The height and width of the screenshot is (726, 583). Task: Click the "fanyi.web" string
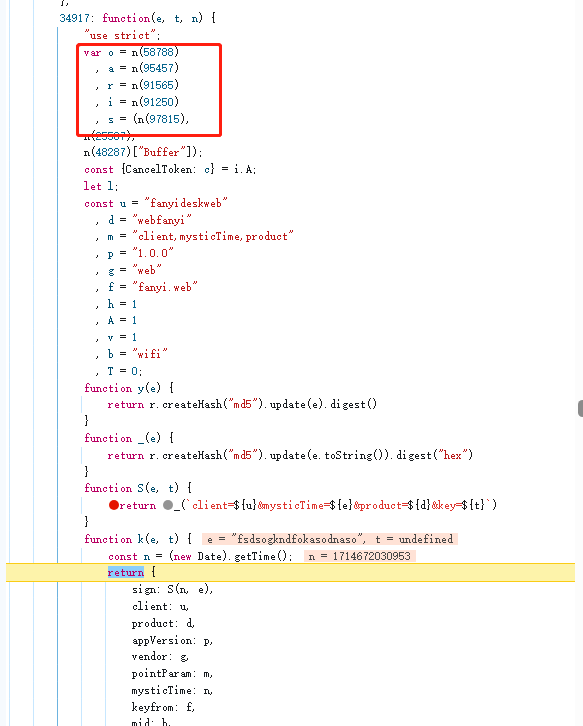(x=164, y=287)
